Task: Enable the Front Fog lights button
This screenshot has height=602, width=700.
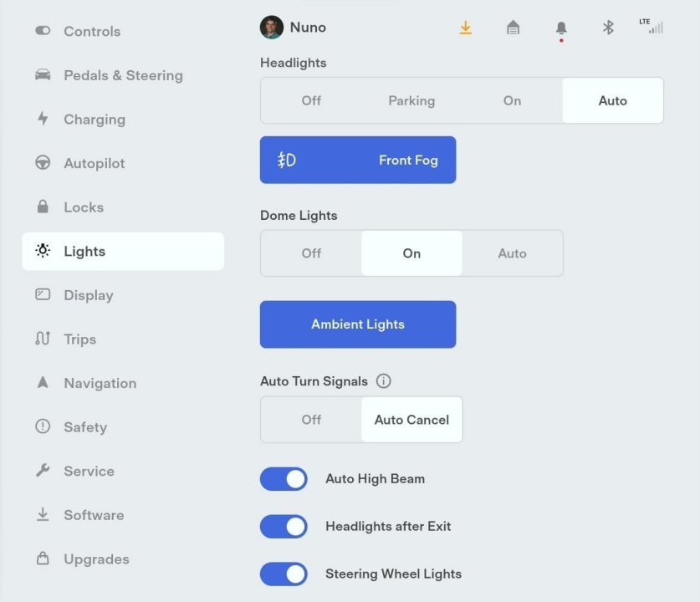Action: point(357,159)
